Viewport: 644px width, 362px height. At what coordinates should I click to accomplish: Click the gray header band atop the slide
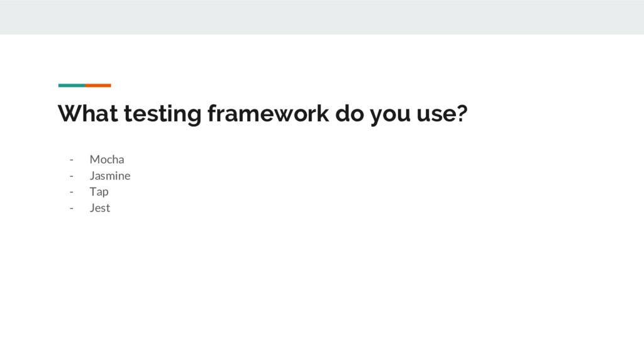(x=322, y=17)
